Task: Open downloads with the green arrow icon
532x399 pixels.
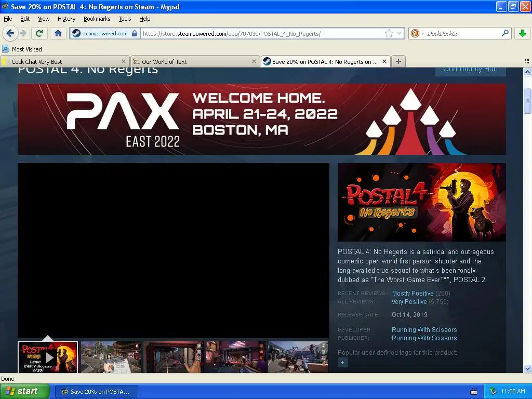Action: (x=523, y=33)
